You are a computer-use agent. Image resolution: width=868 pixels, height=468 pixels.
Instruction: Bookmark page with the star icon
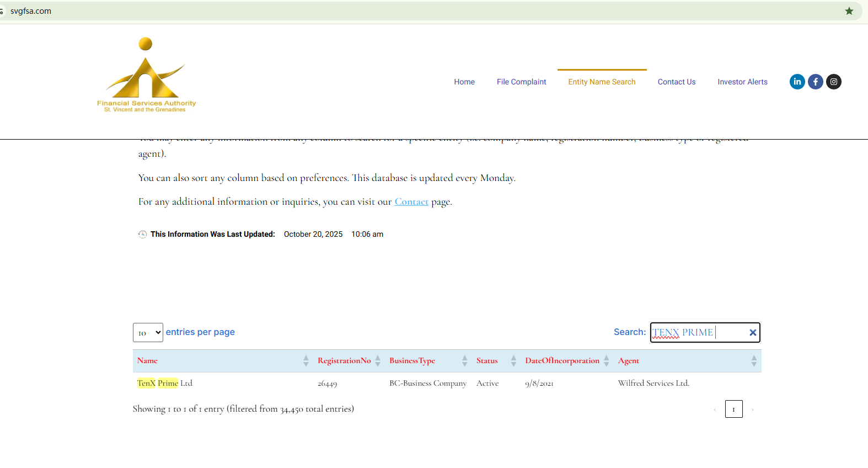(849, 11)
